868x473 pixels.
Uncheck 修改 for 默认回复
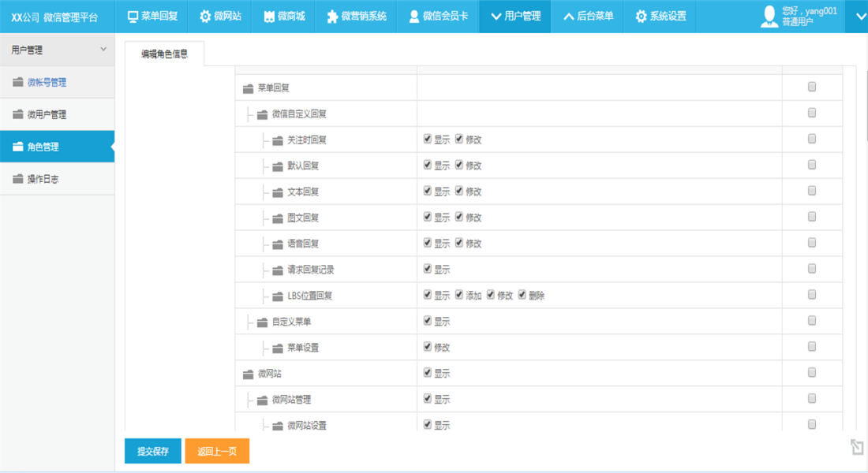coord(459,165)
